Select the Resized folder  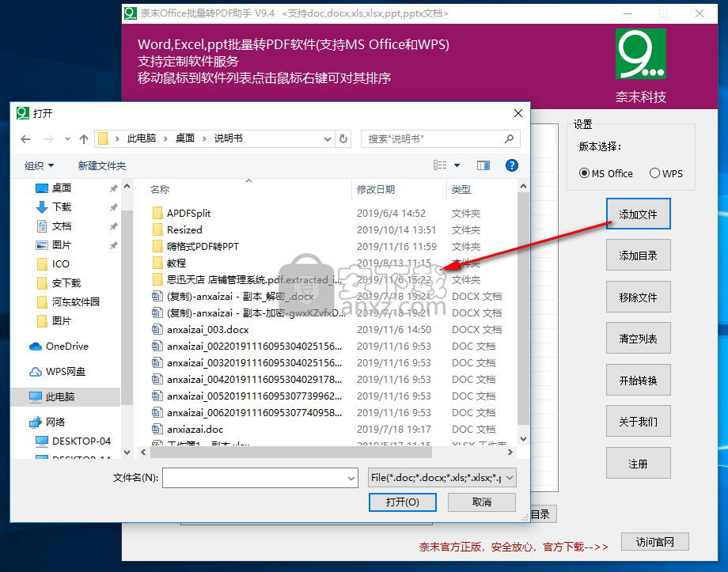[184, 229]
